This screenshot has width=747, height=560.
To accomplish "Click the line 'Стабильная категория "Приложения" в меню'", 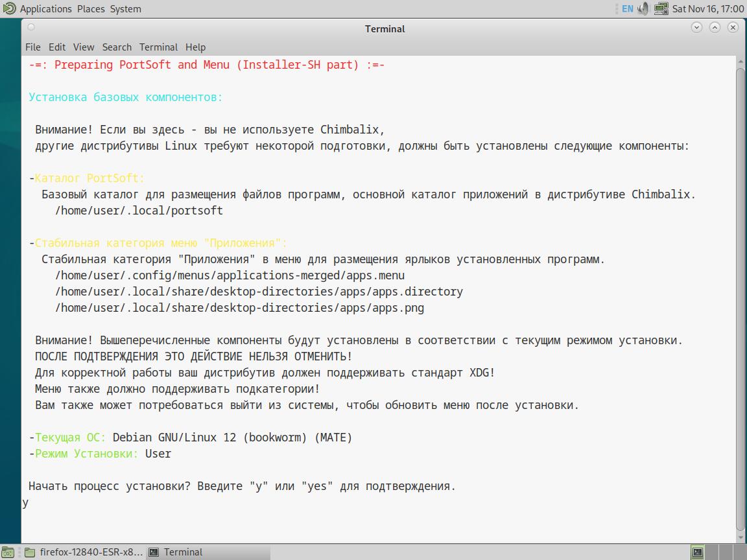I will pyautogui.click(x=323, y=259).
